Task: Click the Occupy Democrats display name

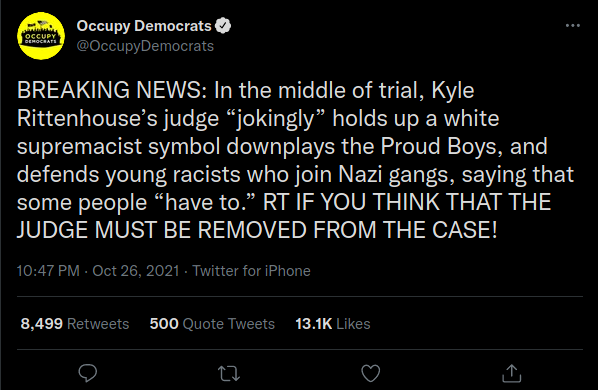Action: [144, 26]
